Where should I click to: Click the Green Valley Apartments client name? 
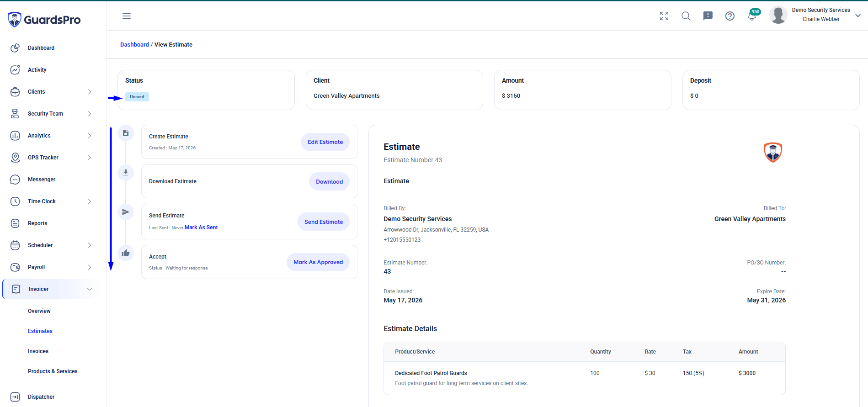[x=346, y=96]
